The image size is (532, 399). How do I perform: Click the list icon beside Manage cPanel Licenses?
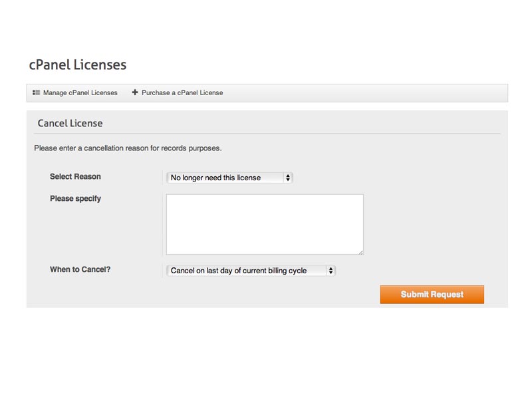click(x=37, y=92)
